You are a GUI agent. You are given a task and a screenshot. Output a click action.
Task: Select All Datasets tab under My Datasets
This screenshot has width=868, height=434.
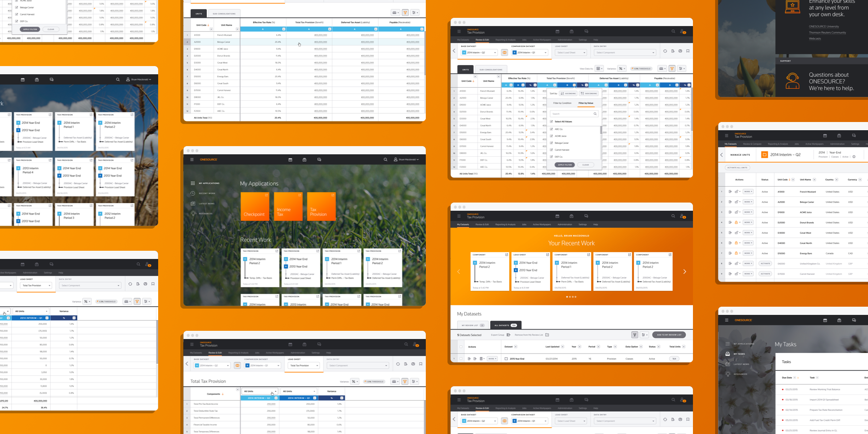[506, 325]
